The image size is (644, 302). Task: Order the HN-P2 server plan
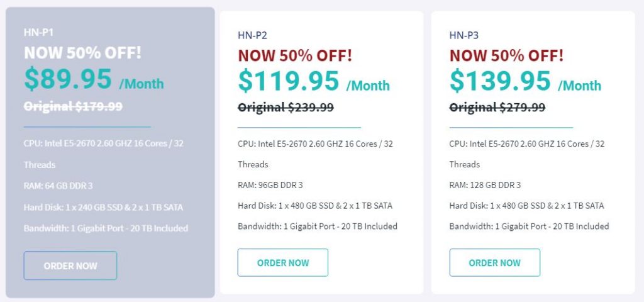(x=282, y=263)
